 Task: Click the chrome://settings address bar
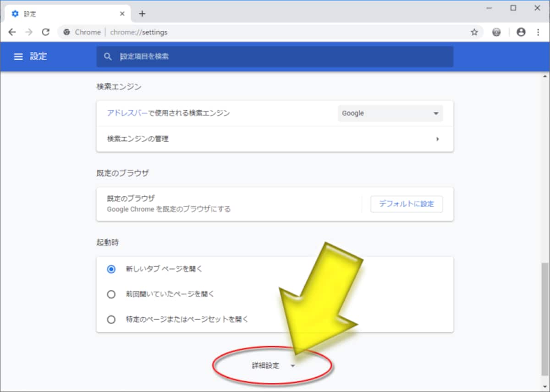(x=270, y=32)
